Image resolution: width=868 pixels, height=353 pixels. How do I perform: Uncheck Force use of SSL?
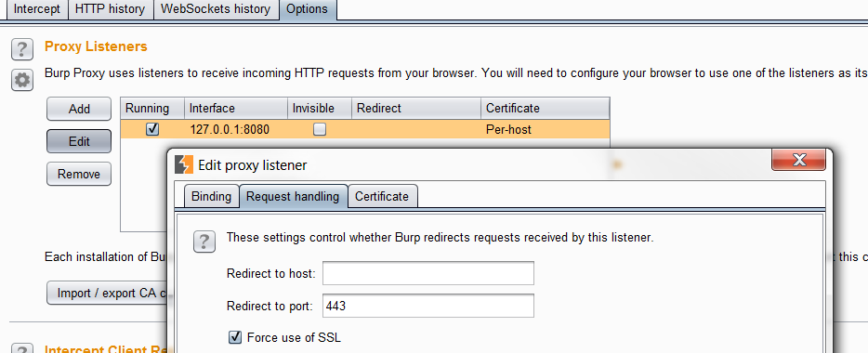click(x=235, y=337)
